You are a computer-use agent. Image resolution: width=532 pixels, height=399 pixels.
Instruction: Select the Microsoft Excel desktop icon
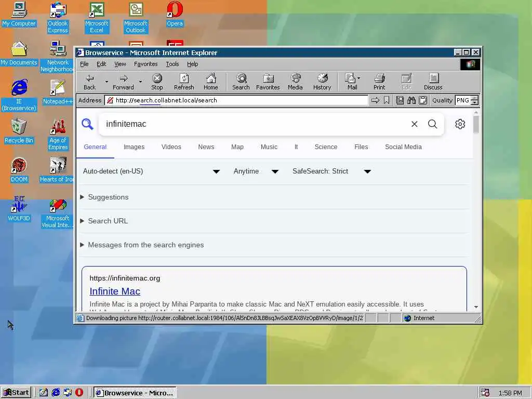coord(97,18)
